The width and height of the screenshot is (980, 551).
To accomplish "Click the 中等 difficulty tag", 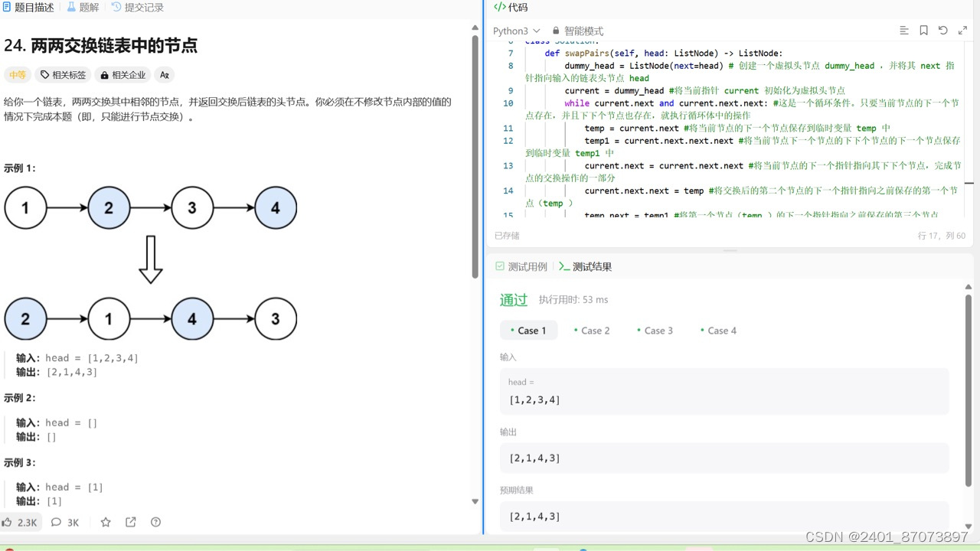I will coord(17,75).
